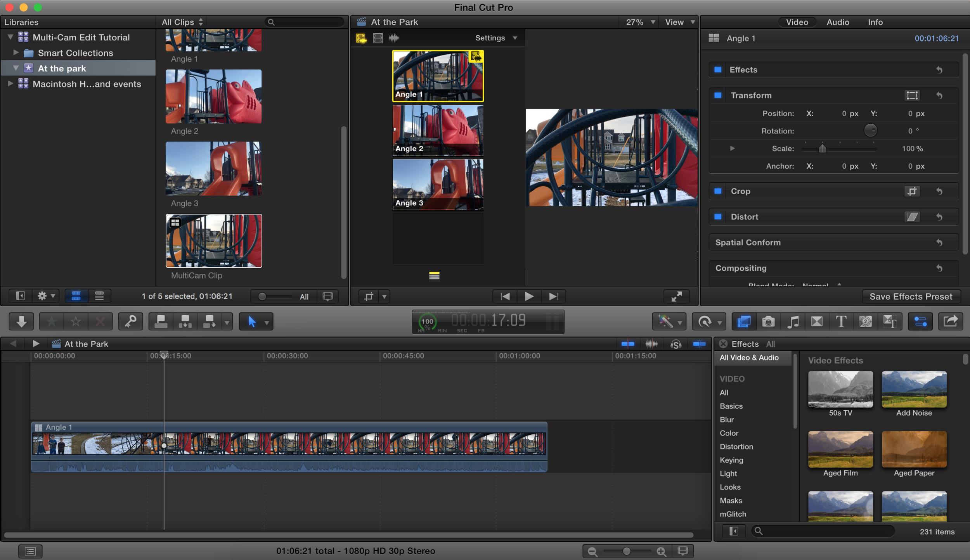970x560 pixels.
Task: Collapse the At the park event
Action: [x=16, y=68]
